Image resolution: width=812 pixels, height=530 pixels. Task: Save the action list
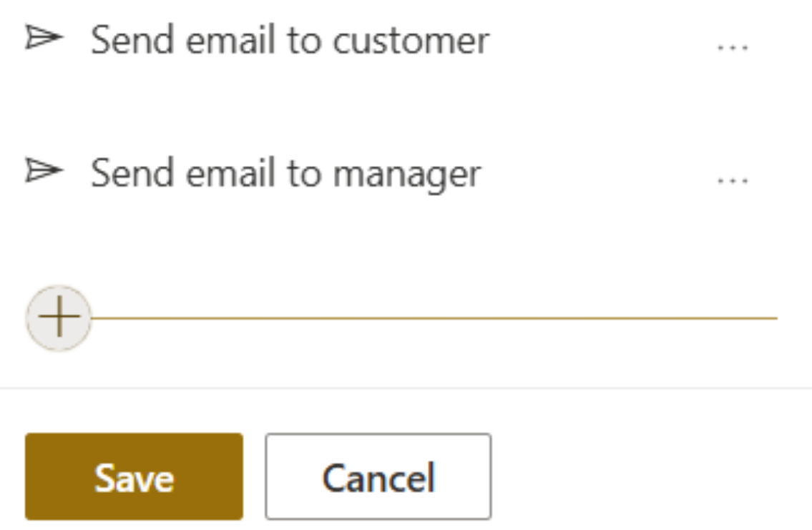[134, 476]
